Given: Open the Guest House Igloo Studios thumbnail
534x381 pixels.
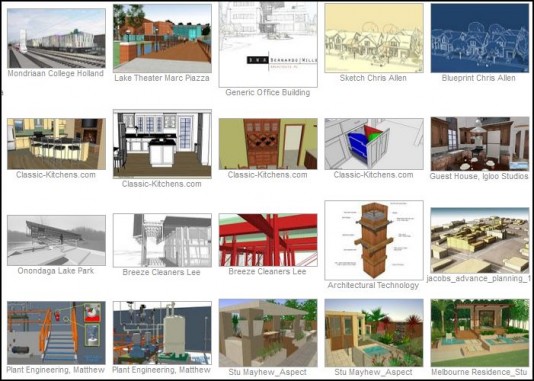Looking at the screenshot, I should click(480, 144).
